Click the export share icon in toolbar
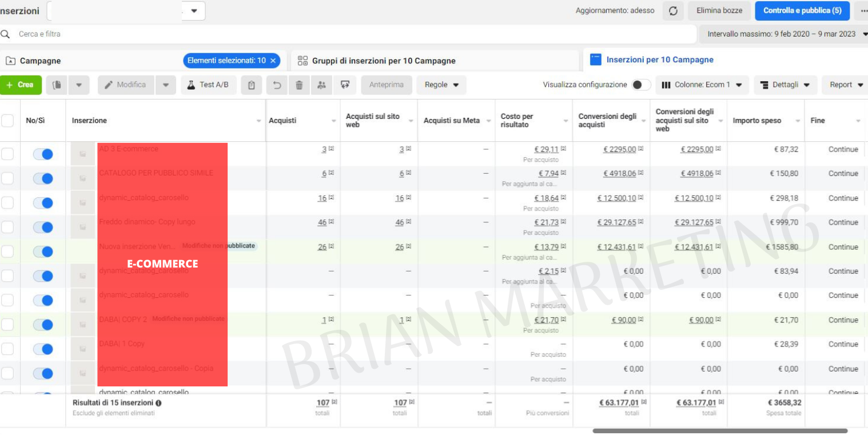The width and height of the screenshot is (868, 435). click(345, 85)
